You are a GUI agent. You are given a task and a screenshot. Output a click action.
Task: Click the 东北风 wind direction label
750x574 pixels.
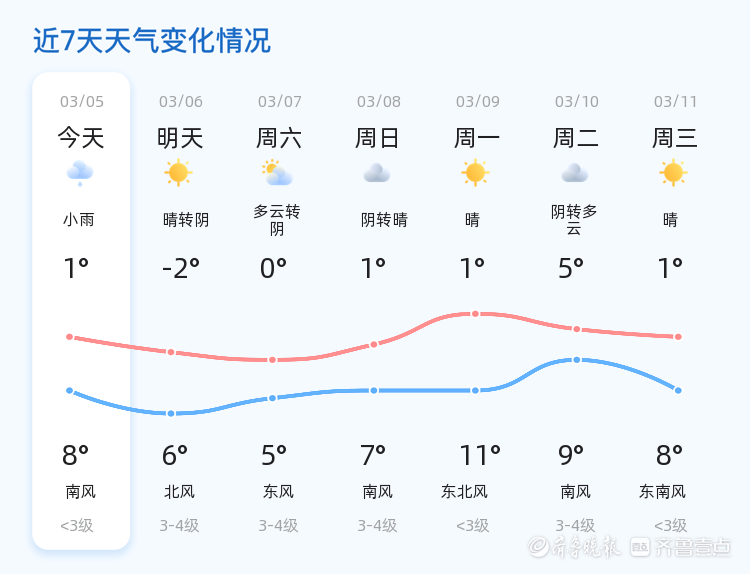pos(464,491)
